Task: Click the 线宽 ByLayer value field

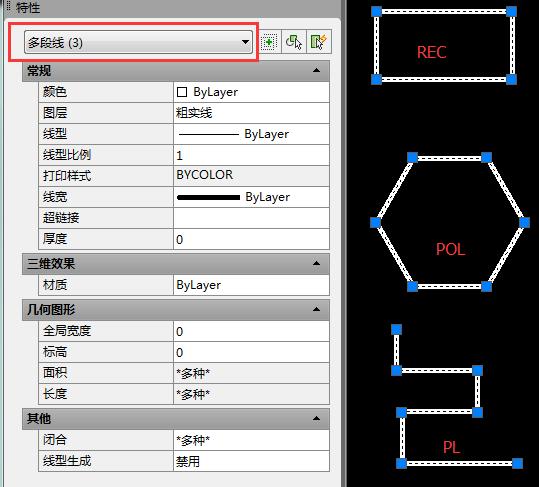Action: tap(251, 197)
